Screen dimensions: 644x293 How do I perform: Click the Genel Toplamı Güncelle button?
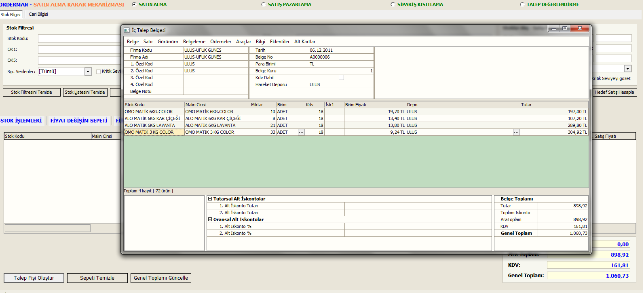(161, 278)
